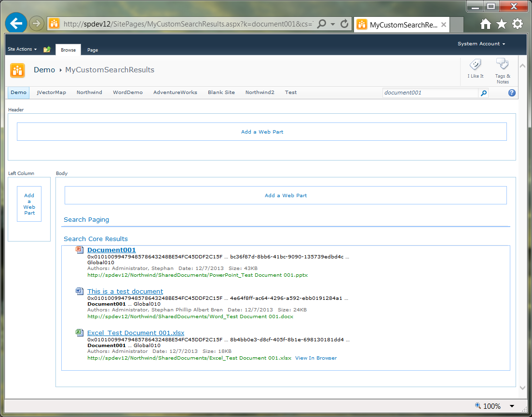Open the System Account account menu
Image resolution: width=532 pixels, height=417 pixels.
(x=481, y=43)
